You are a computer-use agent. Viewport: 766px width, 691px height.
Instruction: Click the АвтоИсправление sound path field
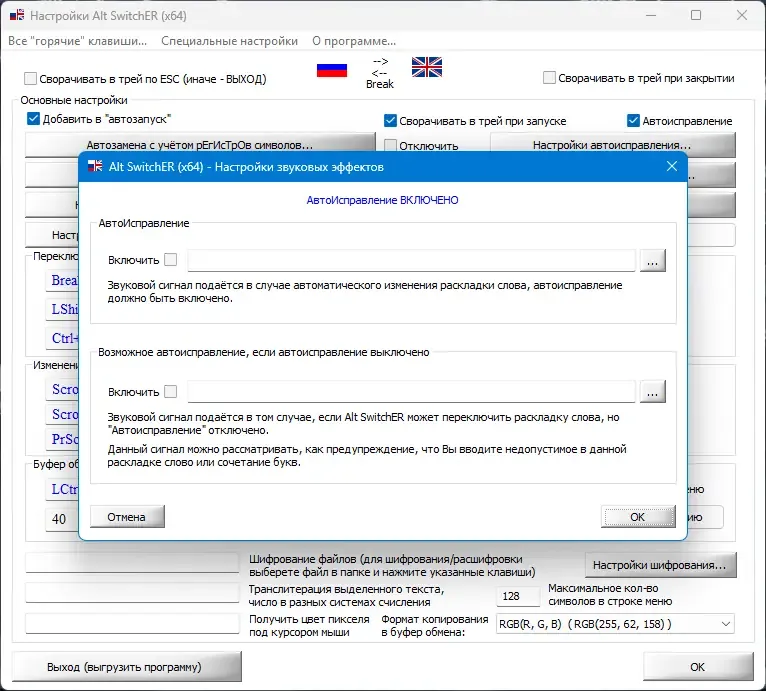tap(411, 260)
